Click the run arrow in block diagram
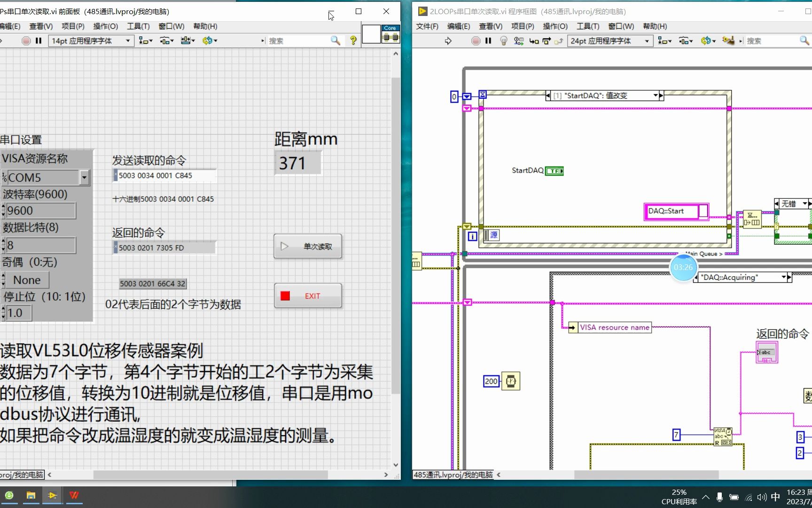This screenshot has height=508, width=812. coord(448,41)
